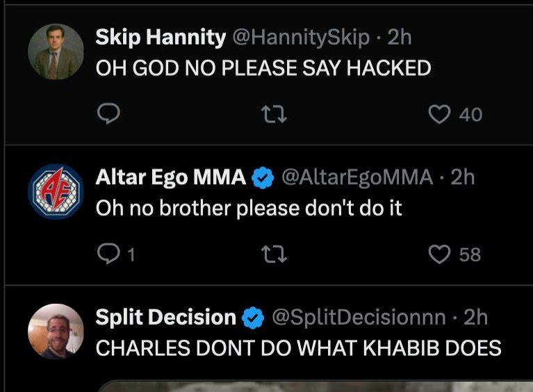Open the 'CHARLES DONT DO WHAT KHABIB DOES' tweet
Screen dimensions: 533x392
coord(297,348)
